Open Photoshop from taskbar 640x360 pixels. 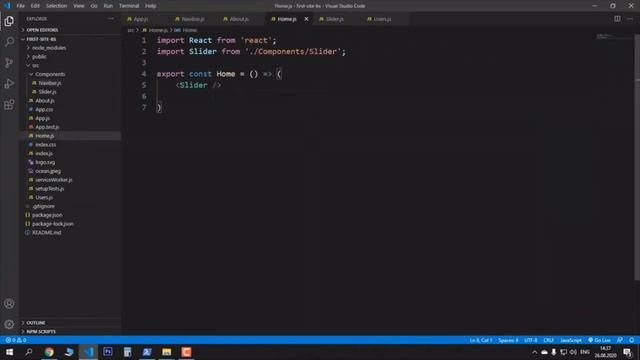tap(108, 352)
